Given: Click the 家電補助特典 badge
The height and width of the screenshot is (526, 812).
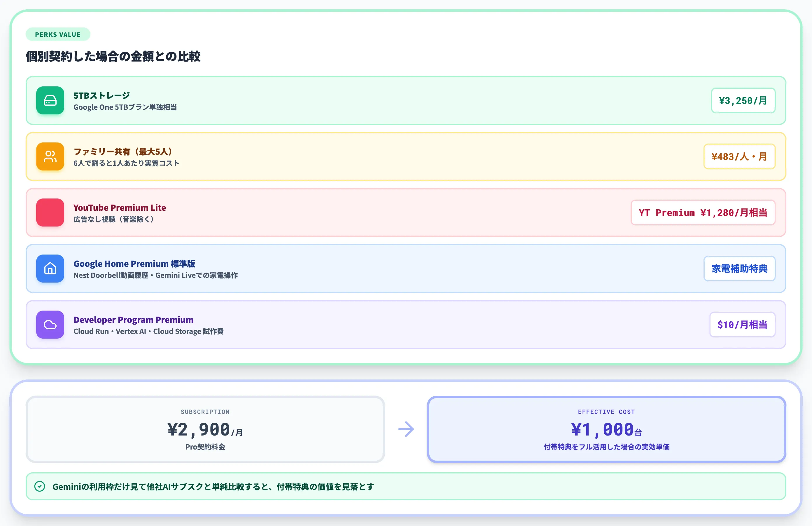Looking at the screenshot, I should (739, 268).
